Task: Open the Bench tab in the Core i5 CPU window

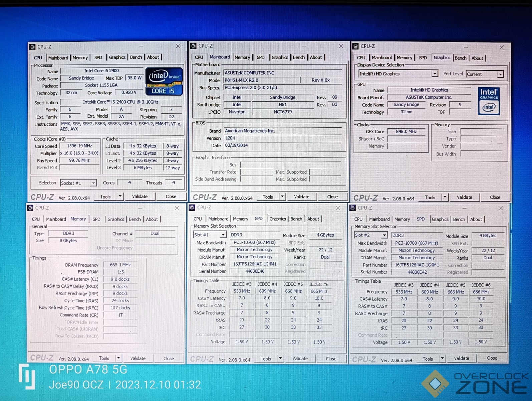Action: (136, 57)
